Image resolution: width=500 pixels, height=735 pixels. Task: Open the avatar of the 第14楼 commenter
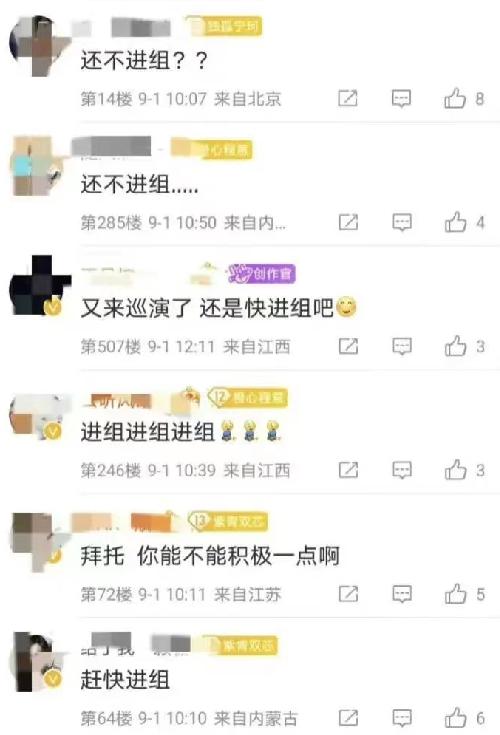point(40,45)
